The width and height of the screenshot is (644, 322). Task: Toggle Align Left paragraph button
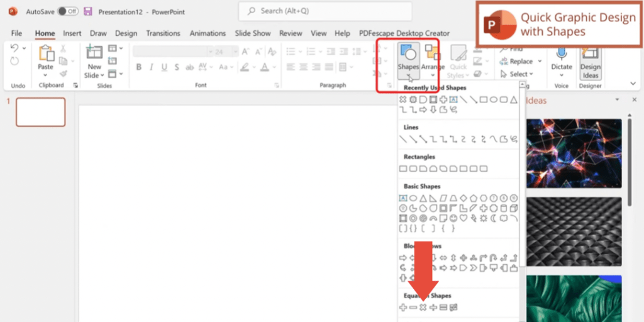tap(291, 67)
